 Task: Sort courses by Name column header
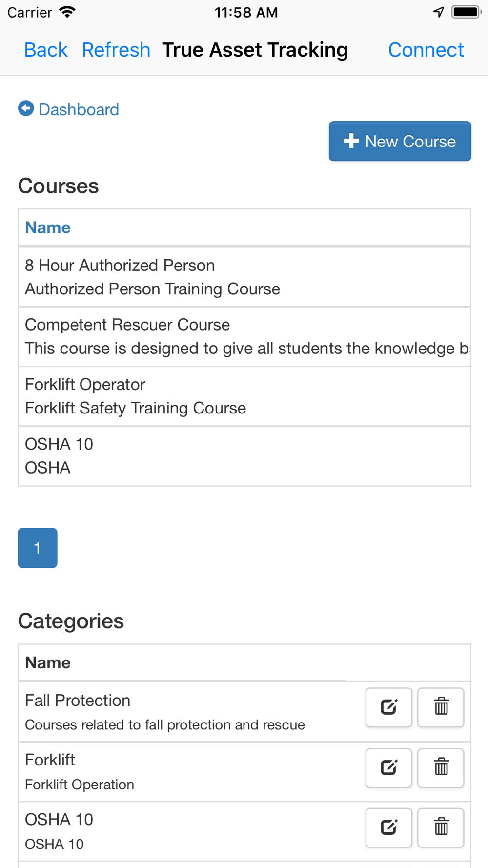(48, 227)
